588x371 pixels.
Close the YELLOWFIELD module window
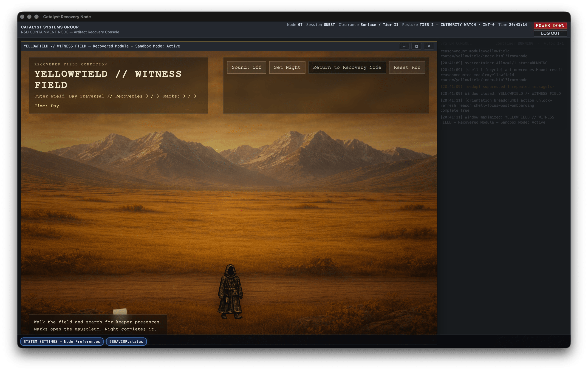(x=429, y=46)
